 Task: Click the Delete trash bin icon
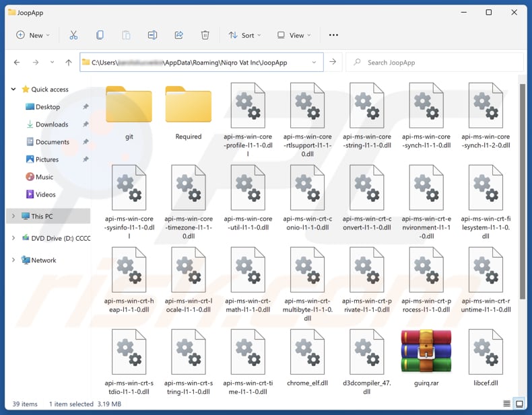tap(205, 35)
